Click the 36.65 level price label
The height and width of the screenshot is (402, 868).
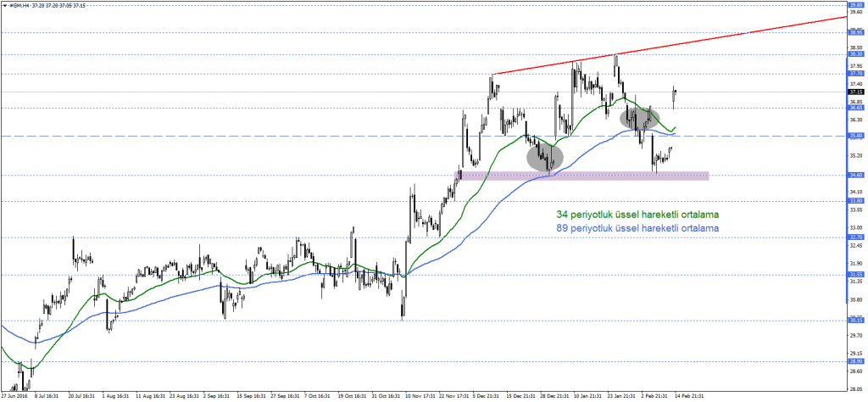click(x=856, y=108)
